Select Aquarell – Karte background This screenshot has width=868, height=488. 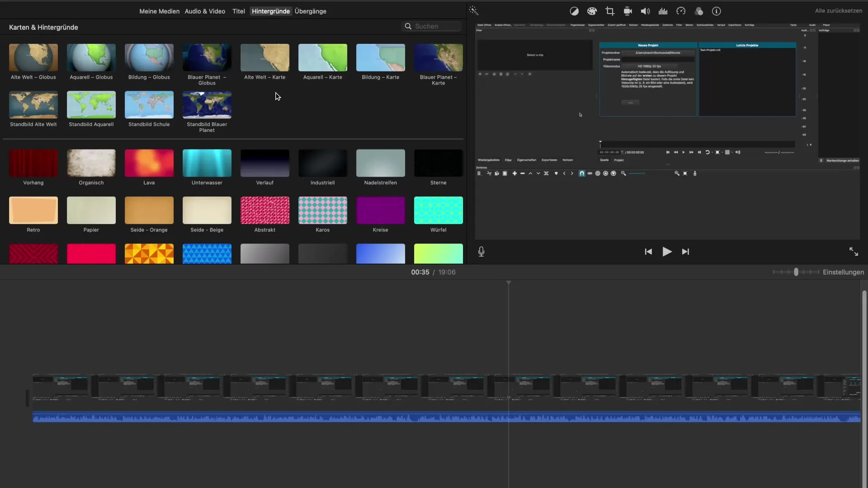[323, 58]
